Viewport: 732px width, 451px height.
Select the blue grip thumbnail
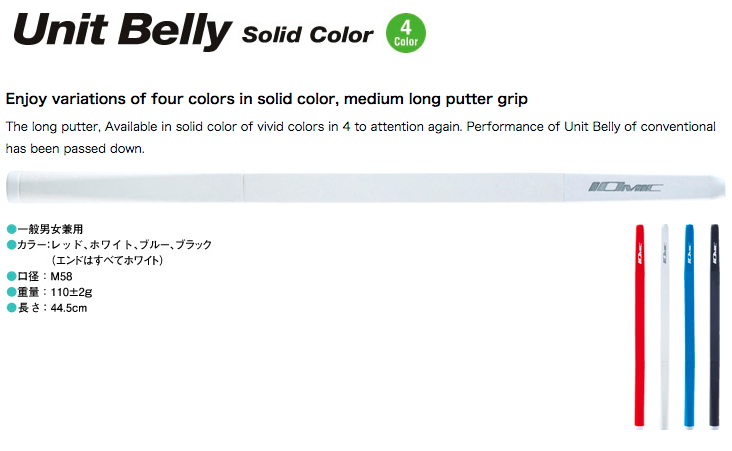[690, 325]
